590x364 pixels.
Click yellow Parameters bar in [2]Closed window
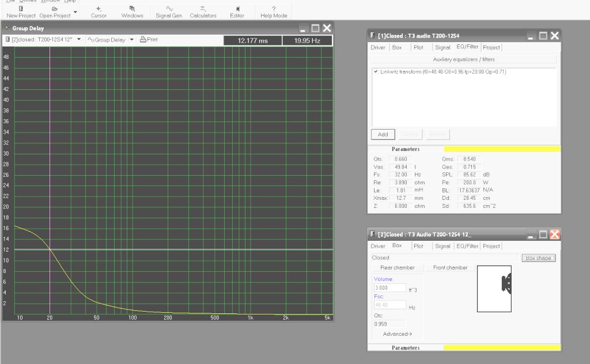click(502, 347)
